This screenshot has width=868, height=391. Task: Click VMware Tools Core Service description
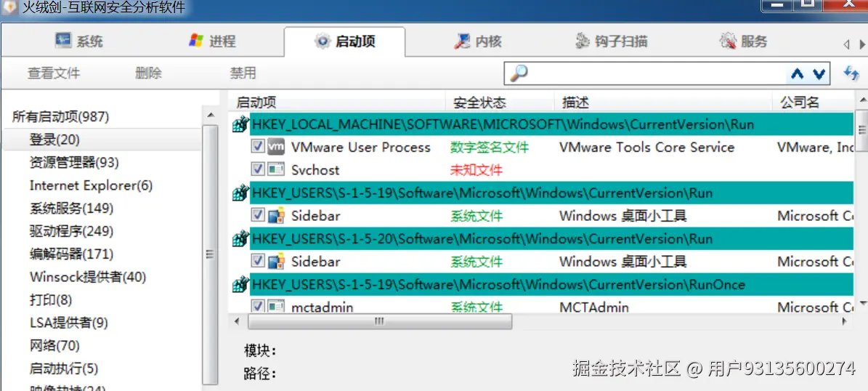646,148
